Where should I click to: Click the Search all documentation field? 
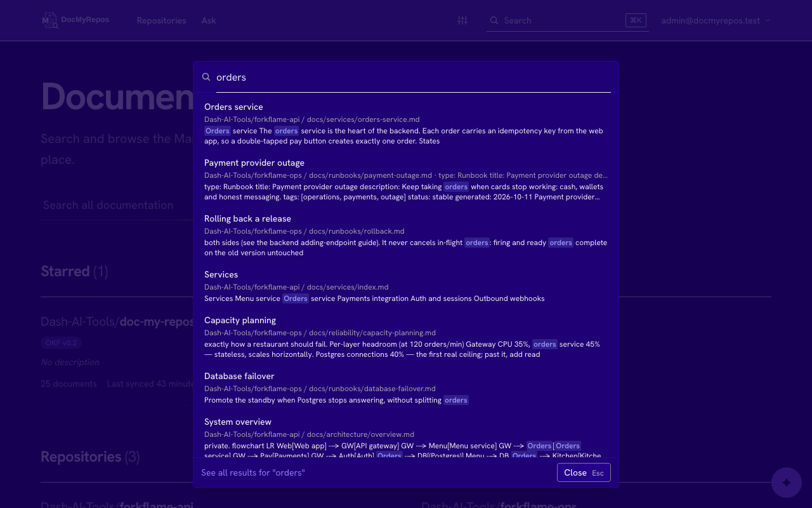pyautogui.click(x=117, y=205)
